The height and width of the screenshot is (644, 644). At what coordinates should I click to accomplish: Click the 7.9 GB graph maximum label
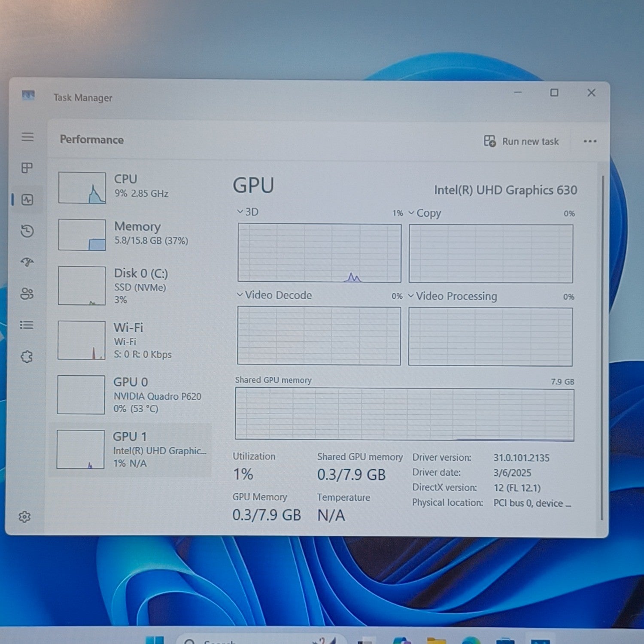tap(562, 381)
